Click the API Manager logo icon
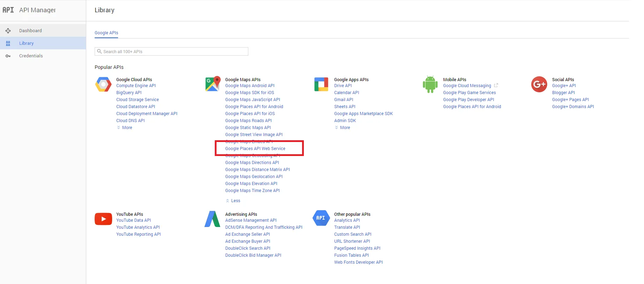Screen dimensions: 644x284 [x=8, y=10]
